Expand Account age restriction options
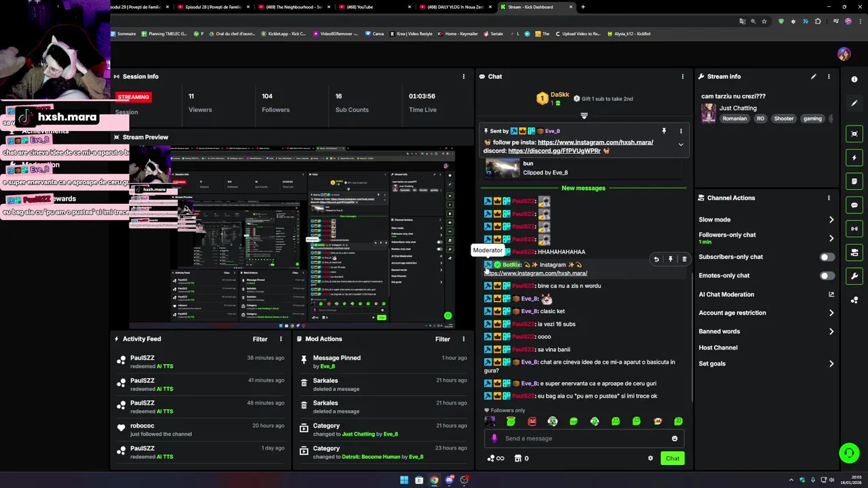The height and width of the screenshot is (488, 868). tap(831, 313)
